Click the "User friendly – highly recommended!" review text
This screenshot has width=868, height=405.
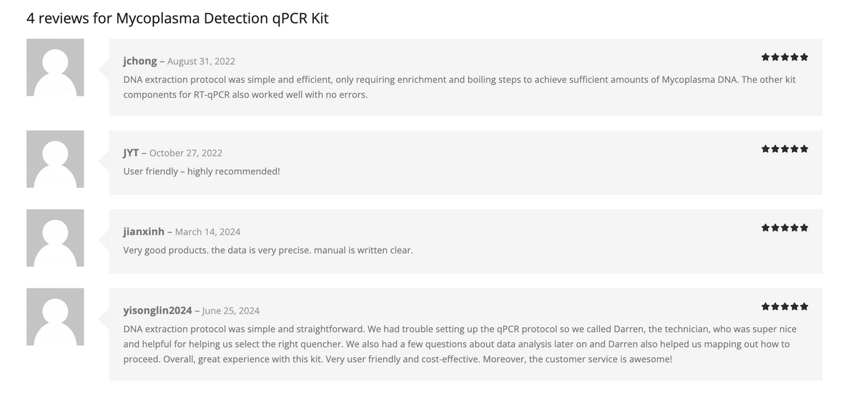(x=202, y=171)
